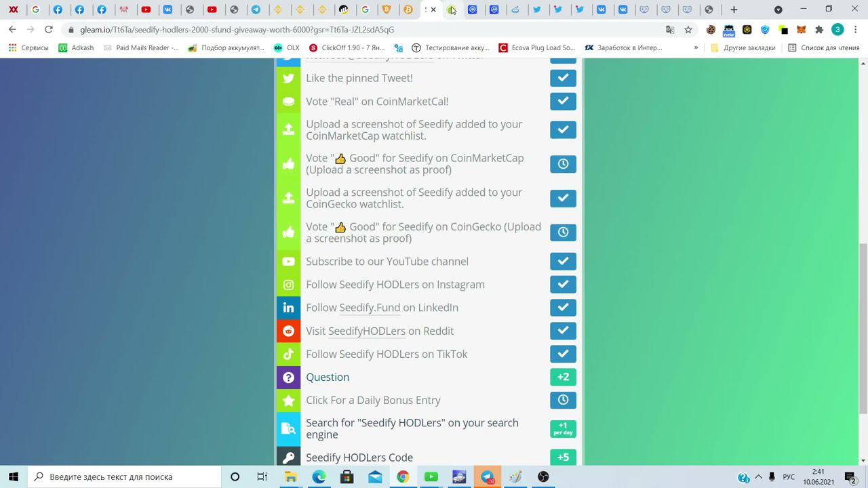
Task: Click the LinkedIn icon entry
Action: point(288,308)
